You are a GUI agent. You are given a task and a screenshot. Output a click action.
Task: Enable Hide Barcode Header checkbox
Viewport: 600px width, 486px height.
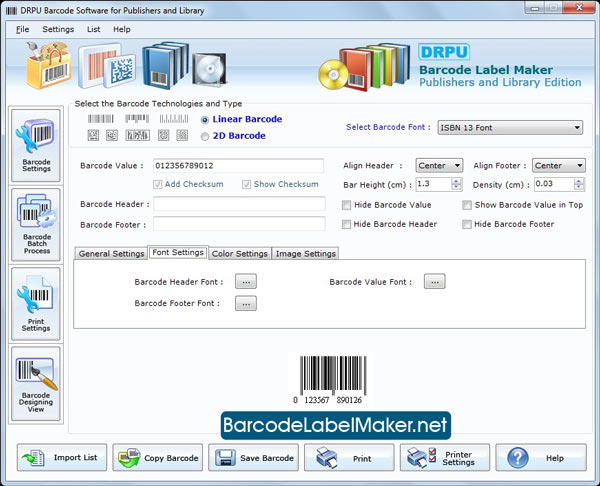click(346, 224)
